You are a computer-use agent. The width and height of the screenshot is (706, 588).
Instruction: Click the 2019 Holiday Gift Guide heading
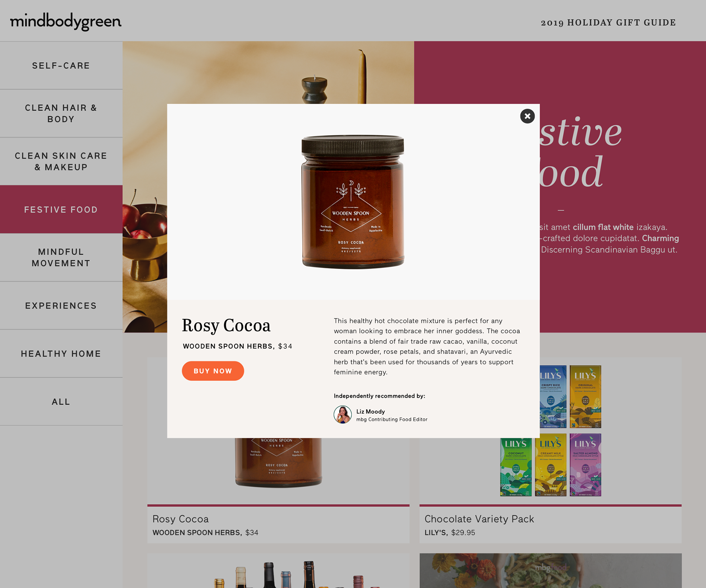(x=608, y=22)
